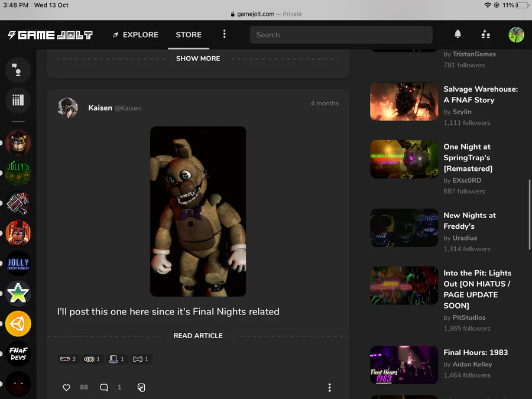Open One Night at SpringTrap's [Remastered] title
Screen dimensions: 532x399
(x=468, y=157)
